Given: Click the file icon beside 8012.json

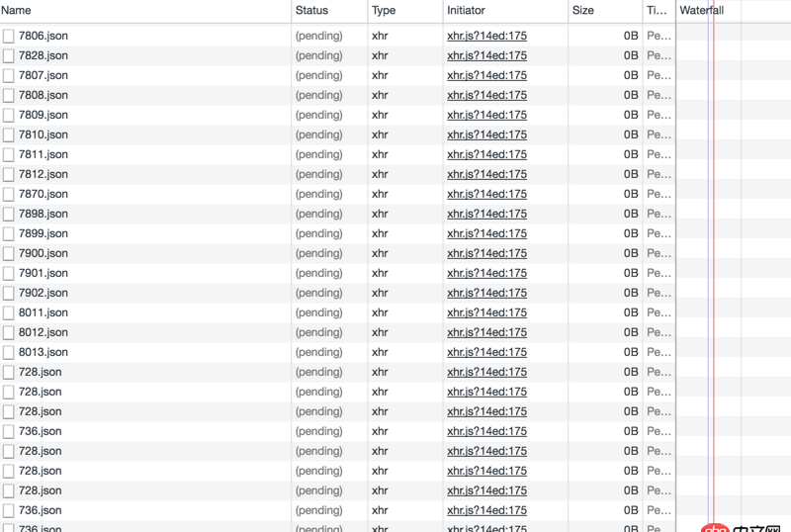Looking at the screenshot, I should pyautogui.click(x=9, y=332).
